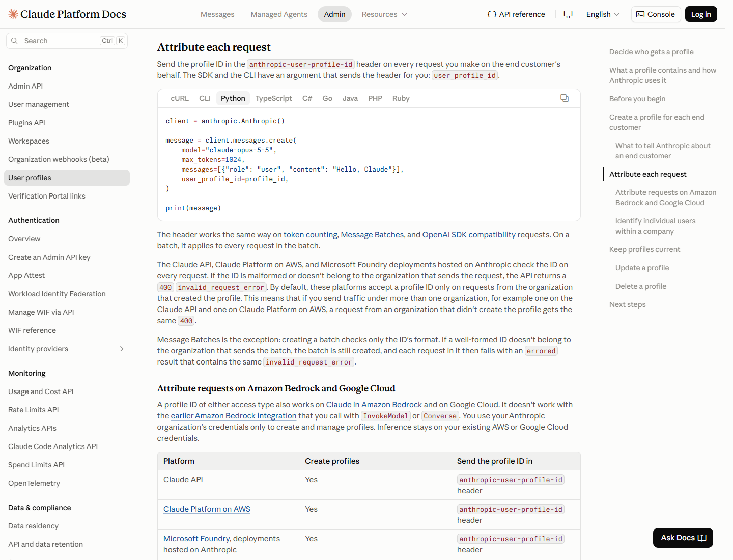Select the cURL code tab
Image resolution: width=733 pixels, height=560 pixels.
pos(180,98)
